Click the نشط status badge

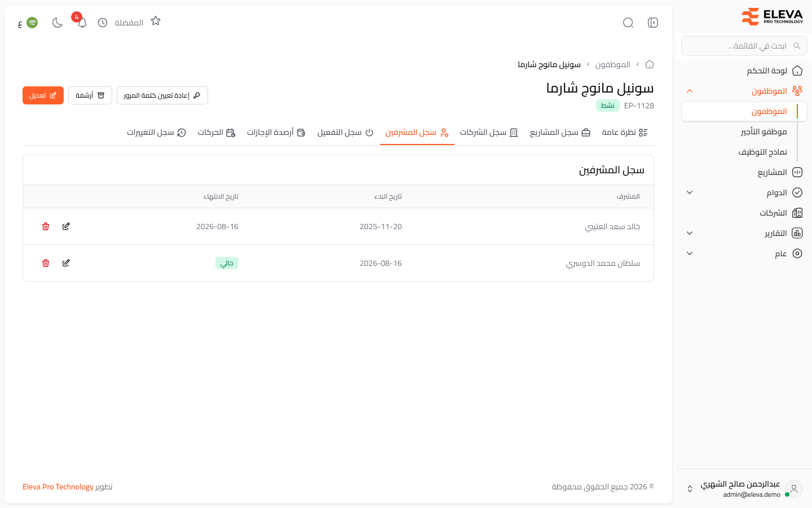(608, 106)
